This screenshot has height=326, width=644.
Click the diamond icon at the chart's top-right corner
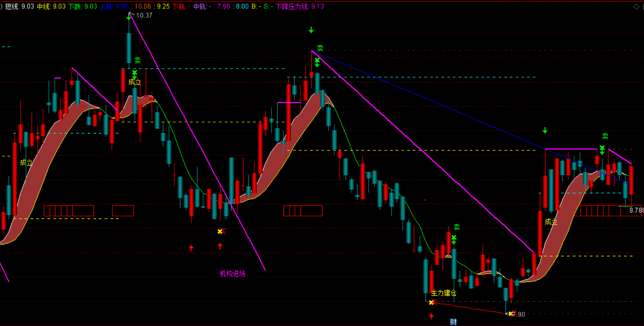point(636,7)
